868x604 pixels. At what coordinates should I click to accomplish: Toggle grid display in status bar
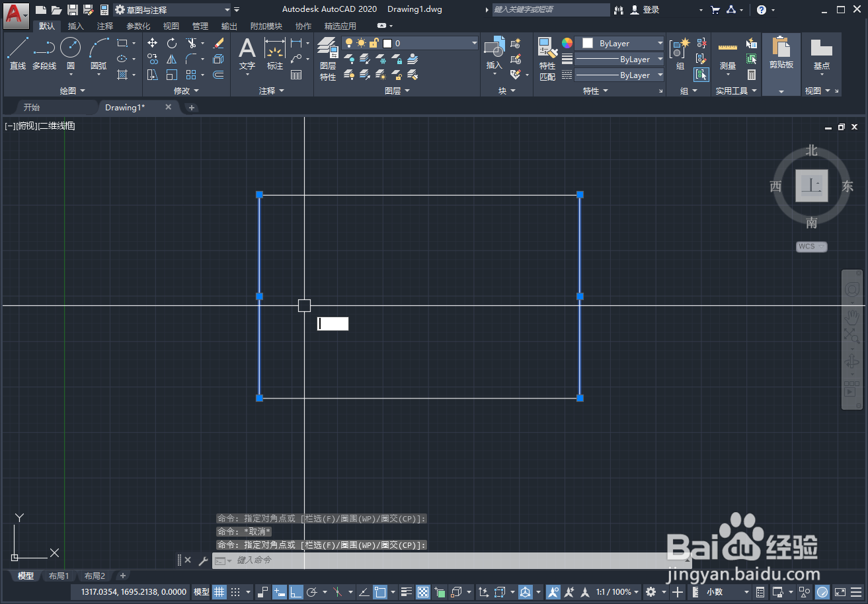[x=219, y=592]
